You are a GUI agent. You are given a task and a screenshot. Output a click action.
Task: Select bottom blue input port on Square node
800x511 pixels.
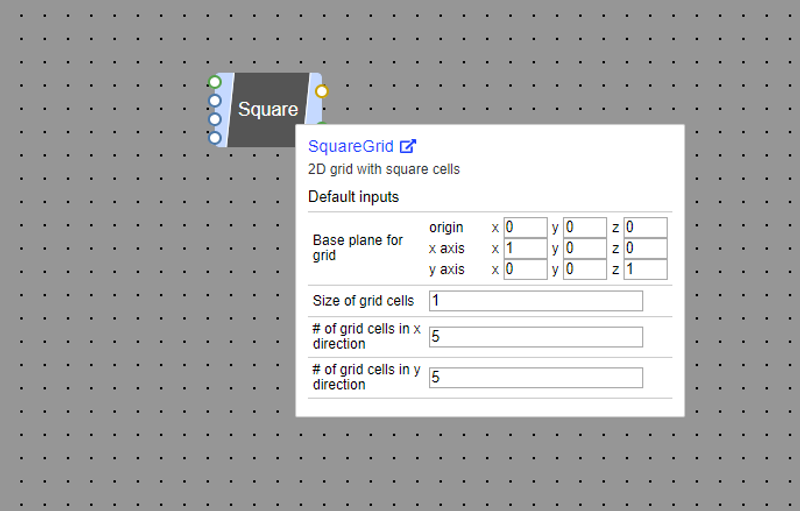[x=215, y=138]
